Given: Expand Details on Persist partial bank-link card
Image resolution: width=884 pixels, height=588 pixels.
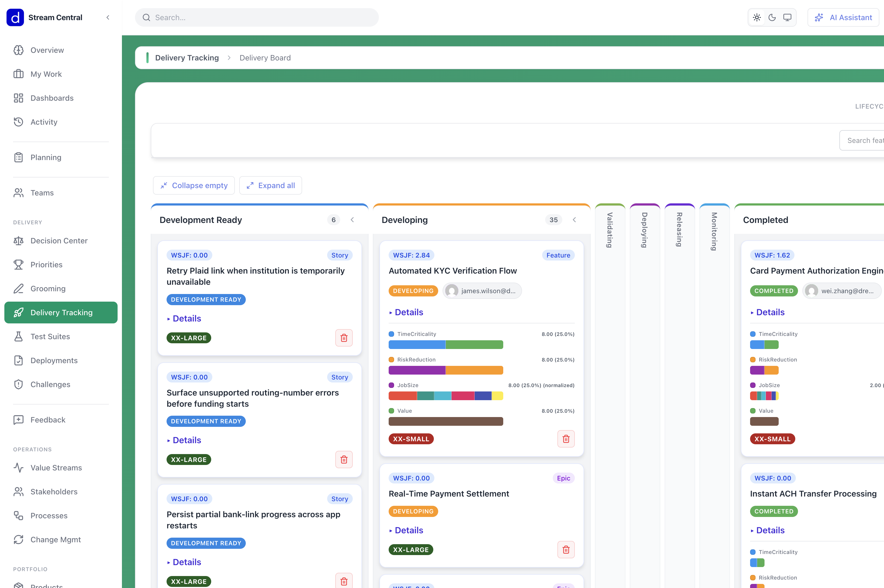Looking at the screenshot, I should pyautogui.click(x=184, y=562).
